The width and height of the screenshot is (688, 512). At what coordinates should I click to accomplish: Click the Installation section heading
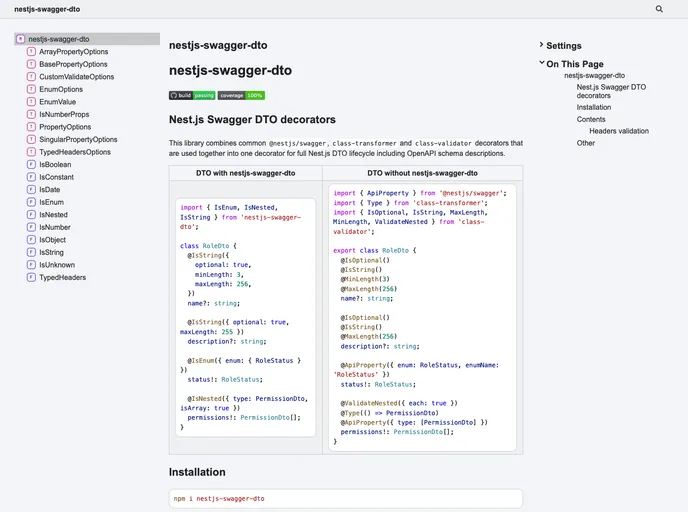[197, 472]
